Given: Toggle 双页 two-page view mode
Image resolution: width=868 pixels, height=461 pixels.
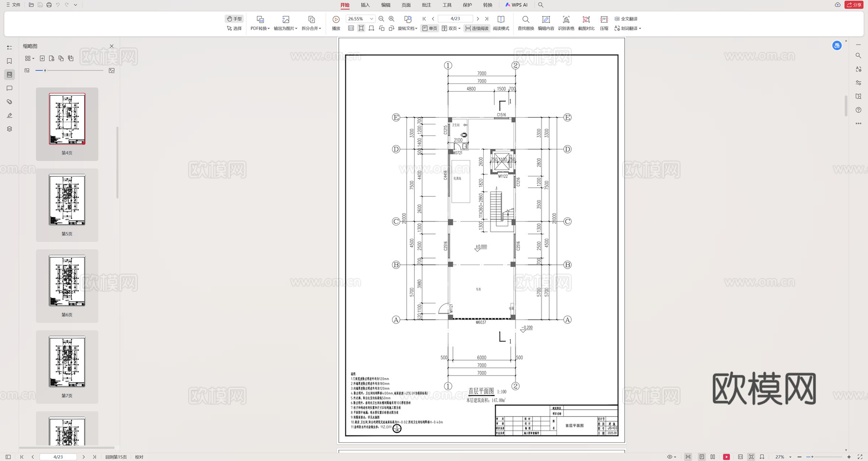Looking at the screenshot, I should pyautogui.click(x=450, y=28).
